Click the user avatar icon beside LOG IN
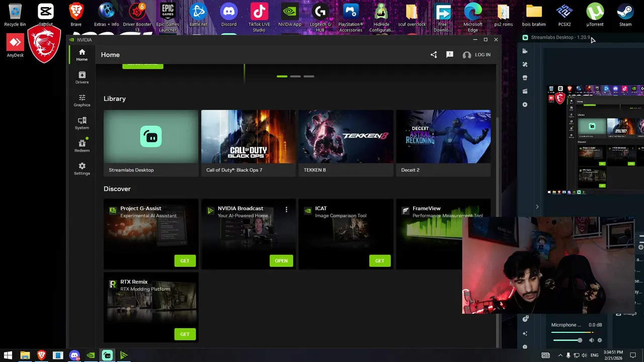 point(467,55)
